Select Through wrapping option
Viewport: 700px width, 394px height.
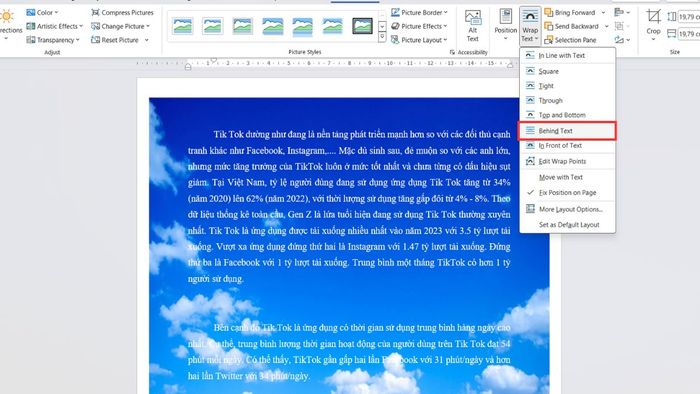coord(567,100)
